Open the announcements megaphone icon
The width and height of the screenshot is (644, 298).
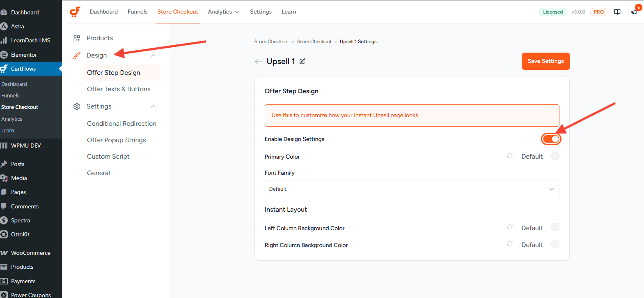634,12
